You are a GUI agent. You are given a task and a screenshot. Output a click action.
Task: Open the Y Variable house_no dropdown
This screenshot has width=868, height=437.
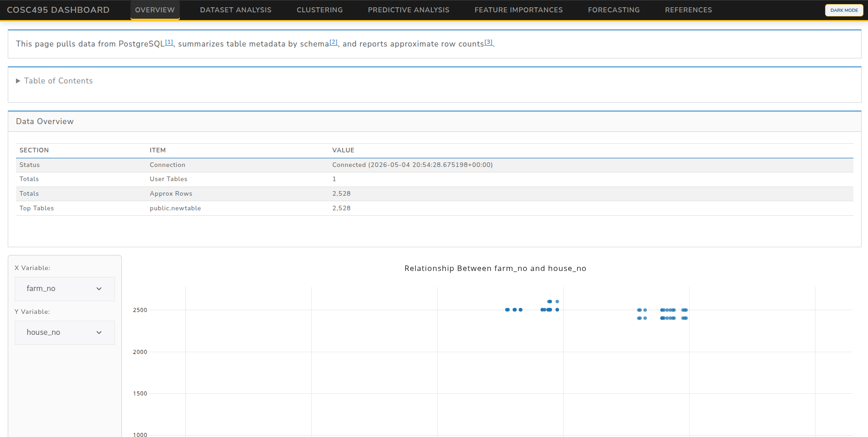65,333
